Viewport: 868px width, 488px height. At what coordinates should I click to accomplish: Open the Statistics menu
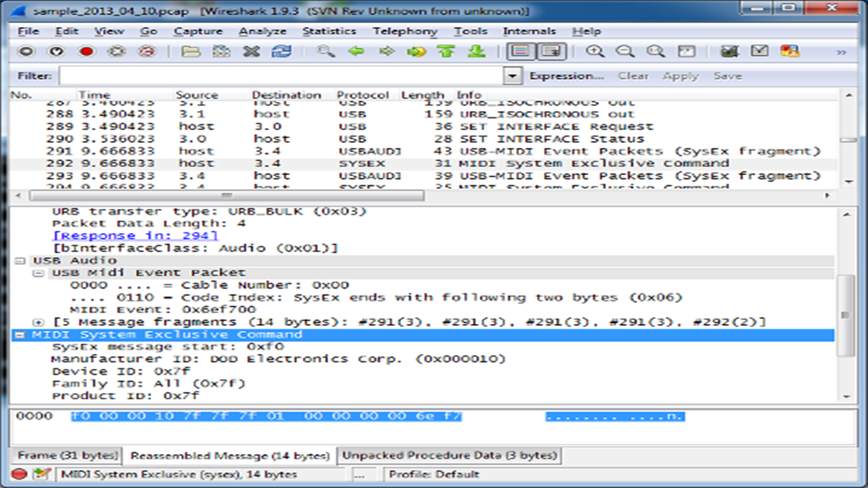coord(329,31)
